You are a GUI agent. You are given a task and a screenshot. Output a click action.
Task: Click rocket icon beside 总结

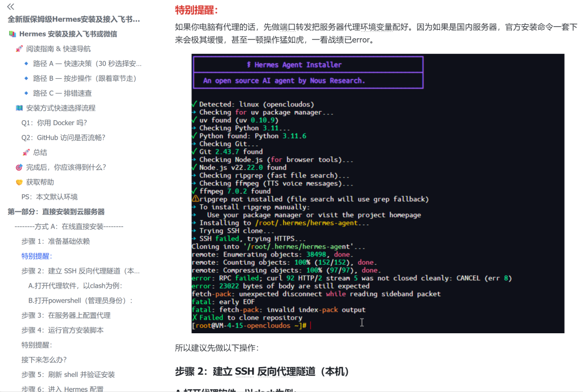26,153
